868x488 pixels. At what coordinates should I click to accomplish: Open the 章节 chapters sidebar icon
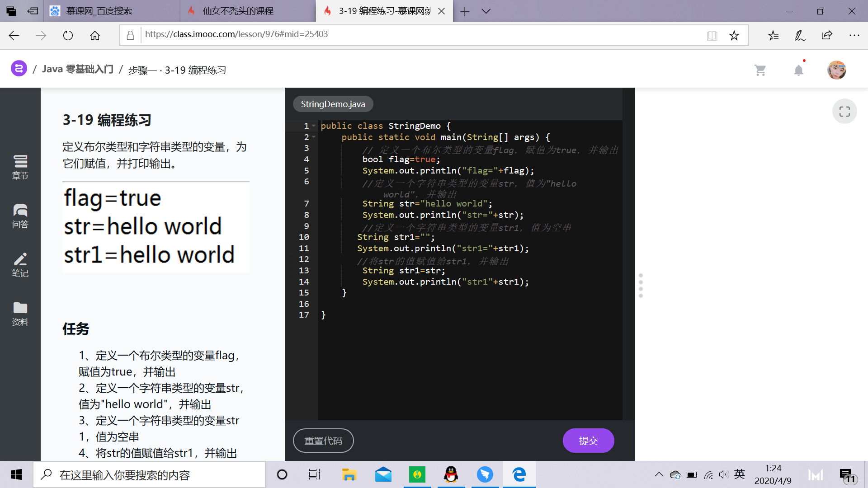20,167
